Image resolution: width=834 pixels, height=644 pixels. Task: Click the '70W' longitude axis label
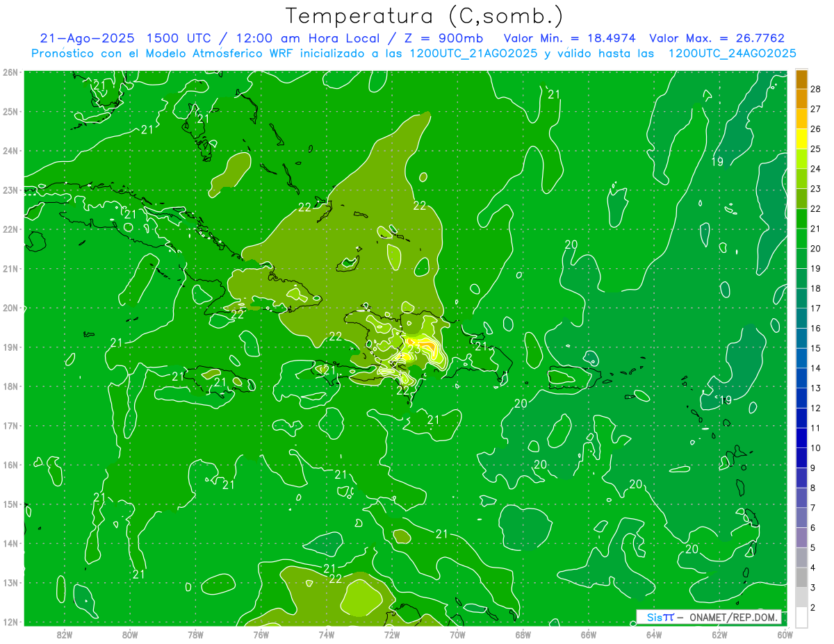pos(457,634)
